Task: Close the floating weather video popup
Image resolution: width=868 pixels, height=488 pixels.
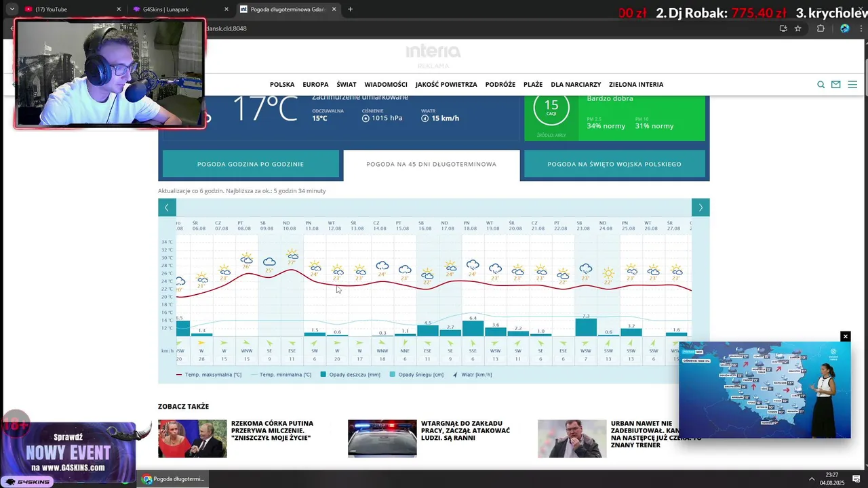Action: tap(845, 337)
